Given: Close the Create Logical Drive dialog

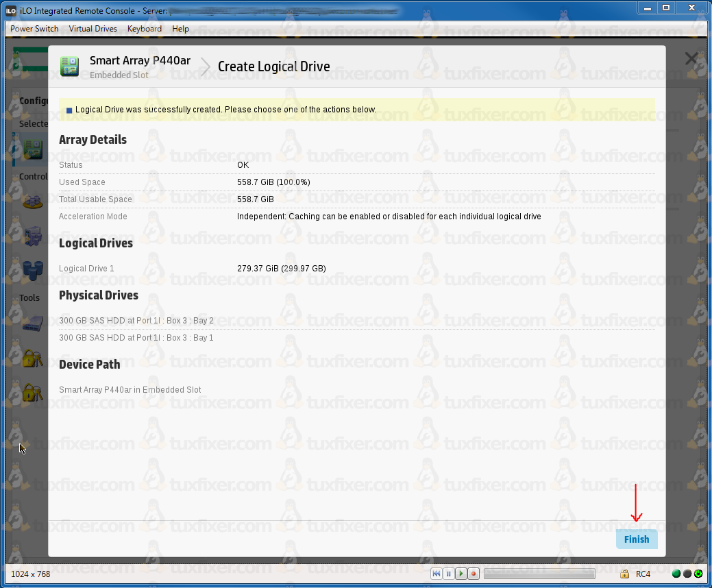Looking at the screenshot, I should tap(691, 59).
